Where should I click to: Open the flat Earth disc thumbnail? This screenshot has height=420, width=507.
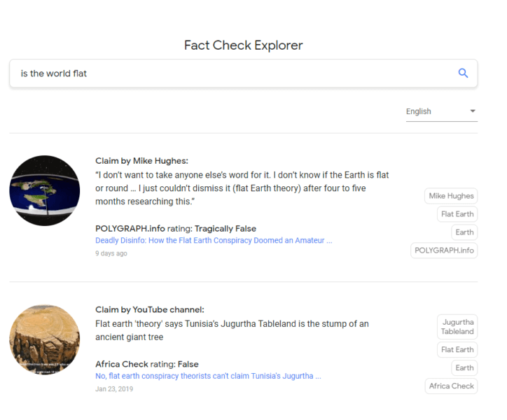[45, 190]
